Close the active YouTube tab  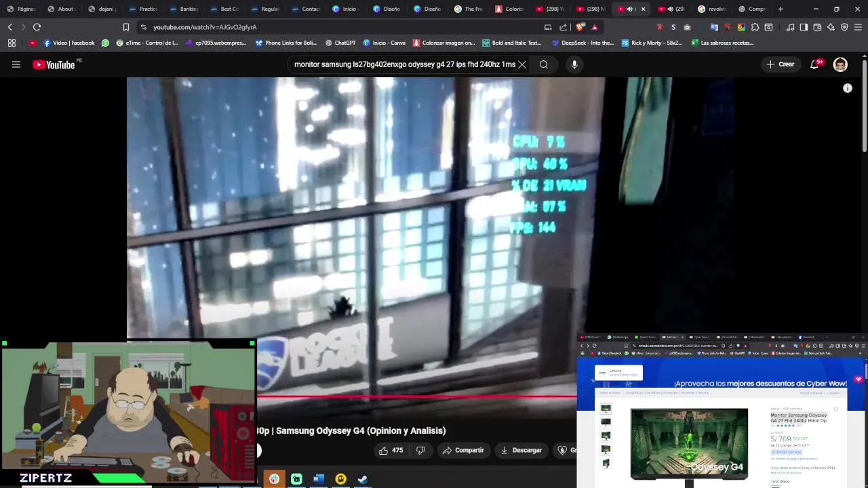pos(643,9)
